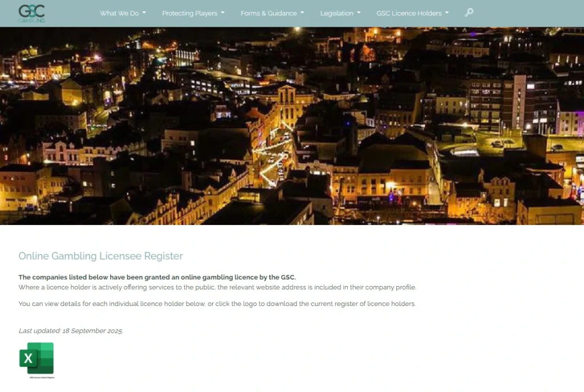Image resolution: width=584 pixels, height=392 pixels.
Task: Open the Forms & Guidance menu
Action: tap(269, 13)
